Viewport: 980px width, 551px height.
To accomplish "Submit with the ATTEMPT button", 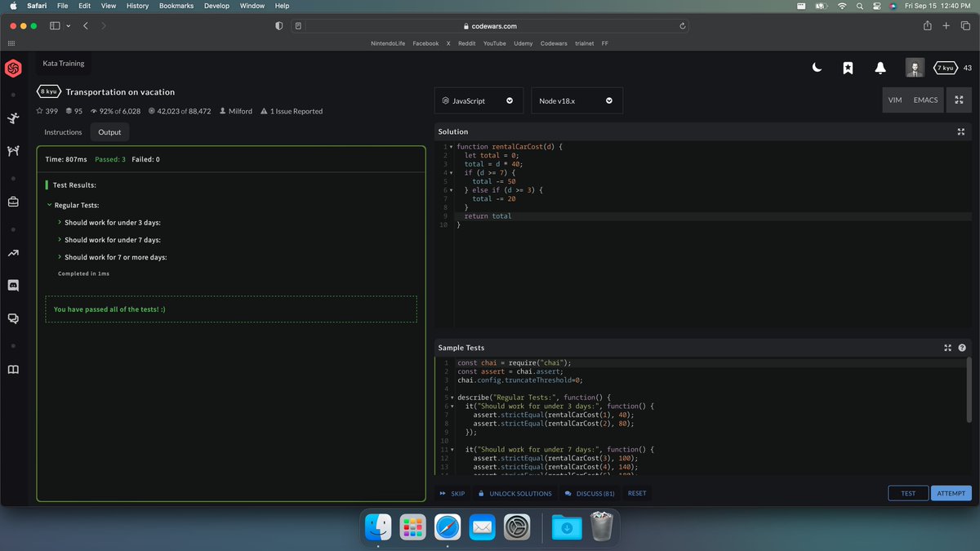I will (951, 493).
